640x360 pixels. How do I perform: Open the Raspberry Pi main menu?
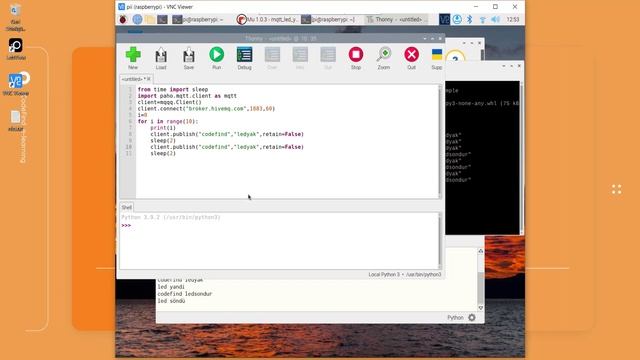[123, 19]
